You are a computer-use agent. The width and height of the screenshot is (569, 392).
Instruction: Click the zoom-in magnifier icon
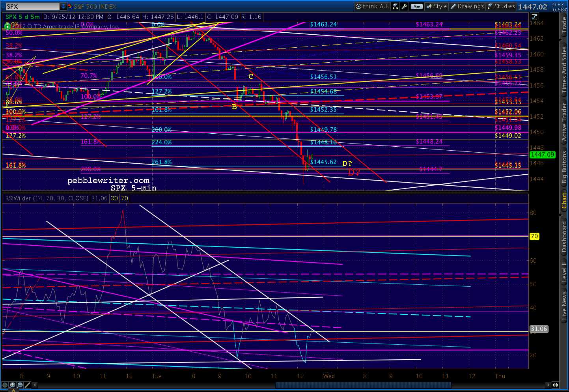click(13, 385)
